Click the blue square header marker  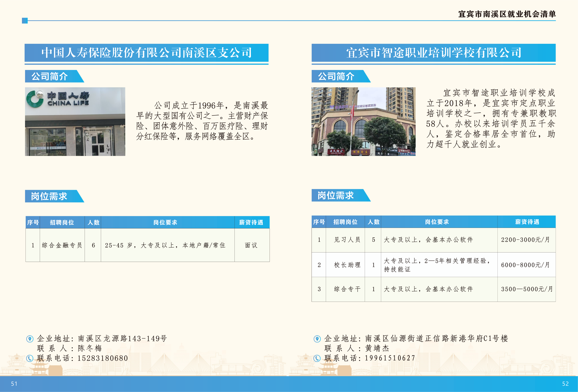[x=25, y=21]
